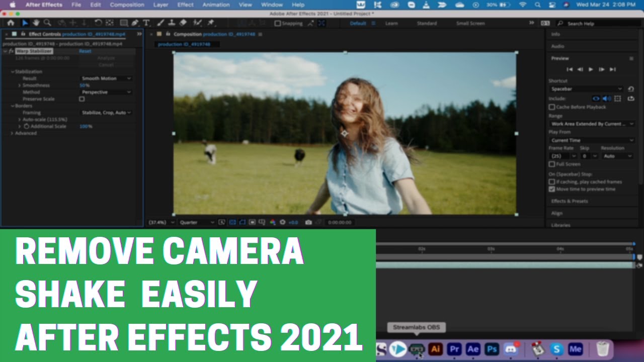Open Skype from the Dock

pos(556,349)
